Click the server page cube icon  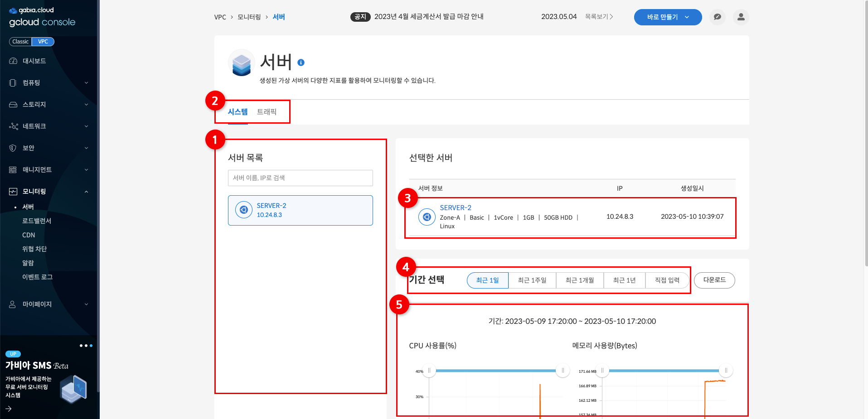241,63
